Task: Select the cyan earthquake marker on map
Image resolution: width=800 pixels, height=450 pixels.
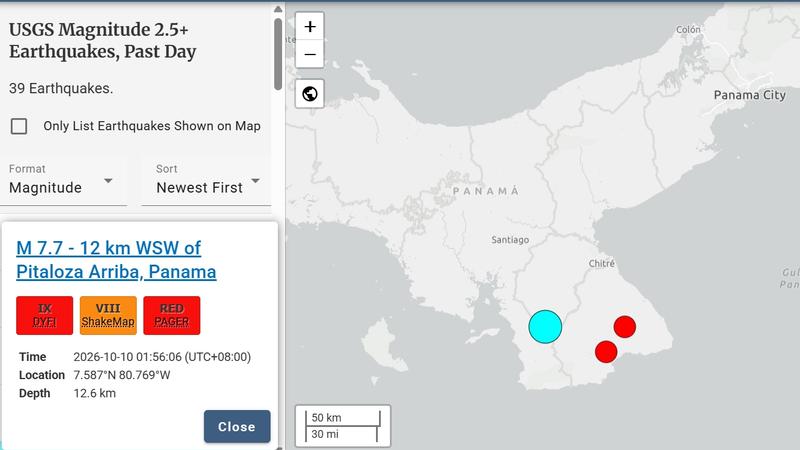Action: click(545, 327)
